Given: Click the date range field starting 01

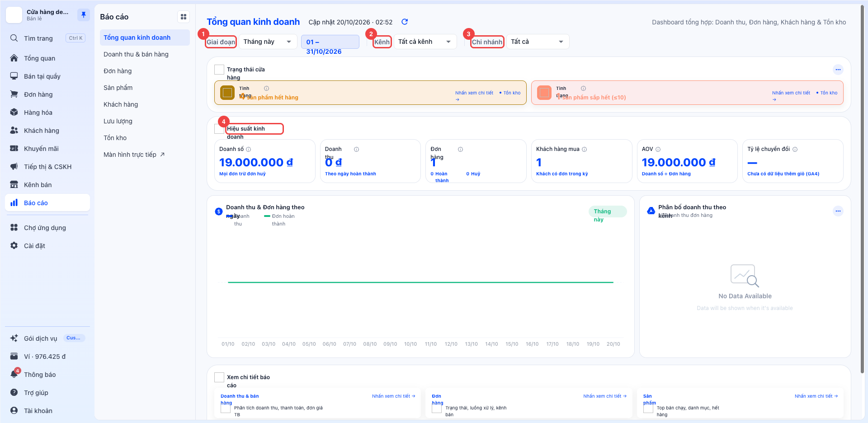Looking at the screenshot, I should 330,42.
